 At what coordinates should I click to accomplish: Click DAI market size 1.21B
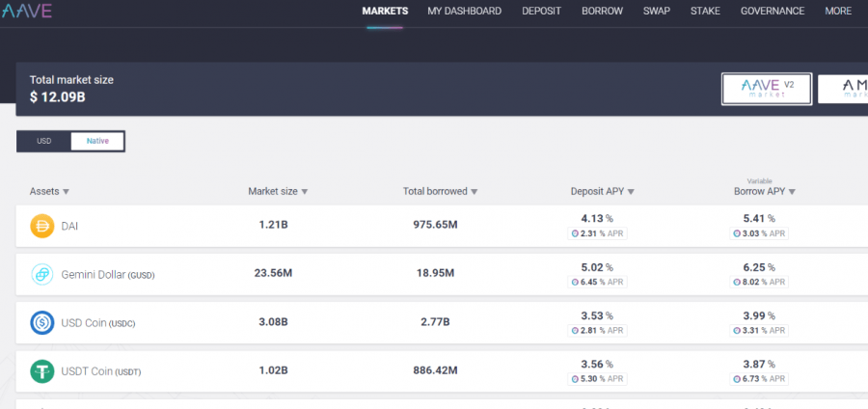tap(274, 226)
